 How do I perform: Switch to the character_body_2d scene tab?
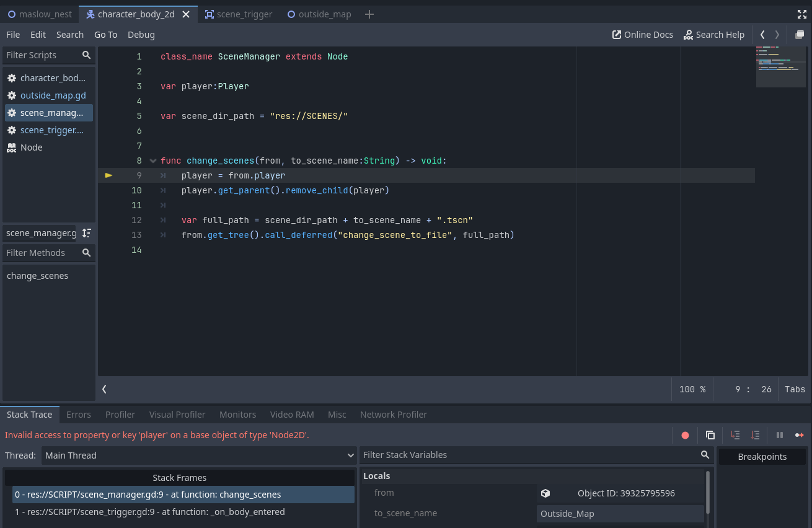coord(138,14)
